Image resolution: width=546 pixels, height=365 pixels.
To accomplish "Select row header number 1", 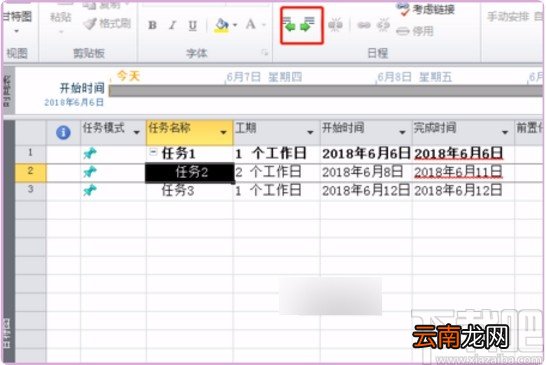I will click(x=30, y=153).
